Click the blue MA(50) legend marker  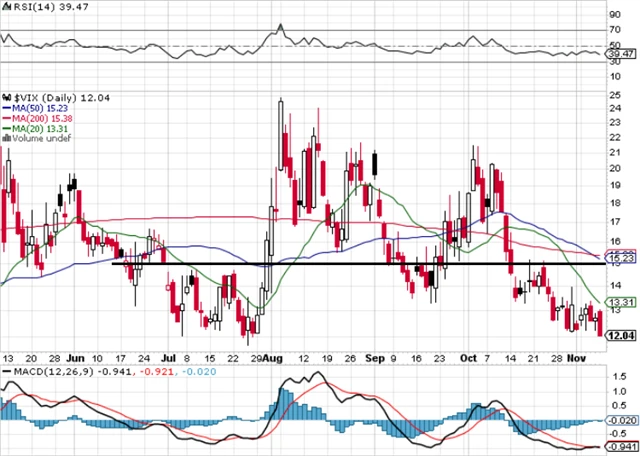coord(7,106)
